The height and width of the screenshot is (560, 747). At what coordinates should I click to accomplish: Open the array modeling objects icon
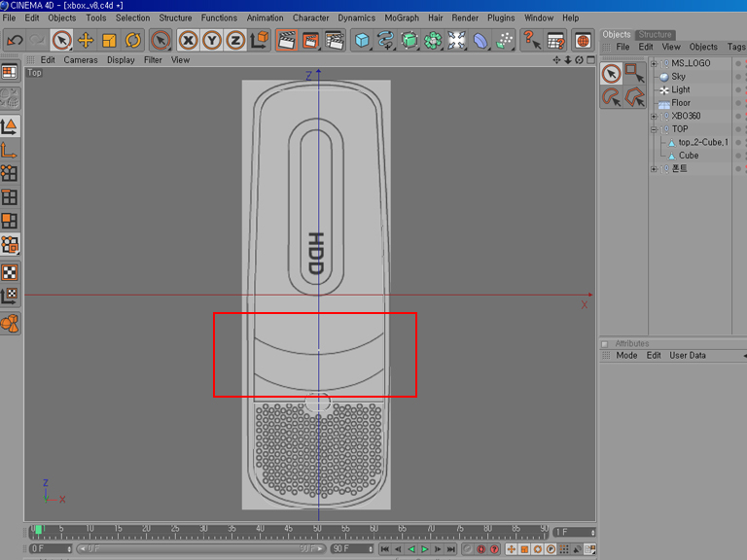(x=433, y=41)
